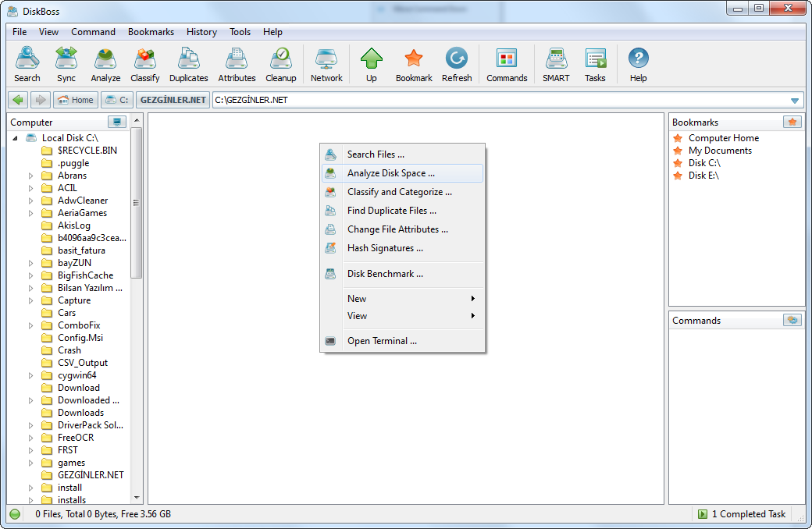Select the Classify toolbar icon

pyautogui.click(x=145, y=65)
